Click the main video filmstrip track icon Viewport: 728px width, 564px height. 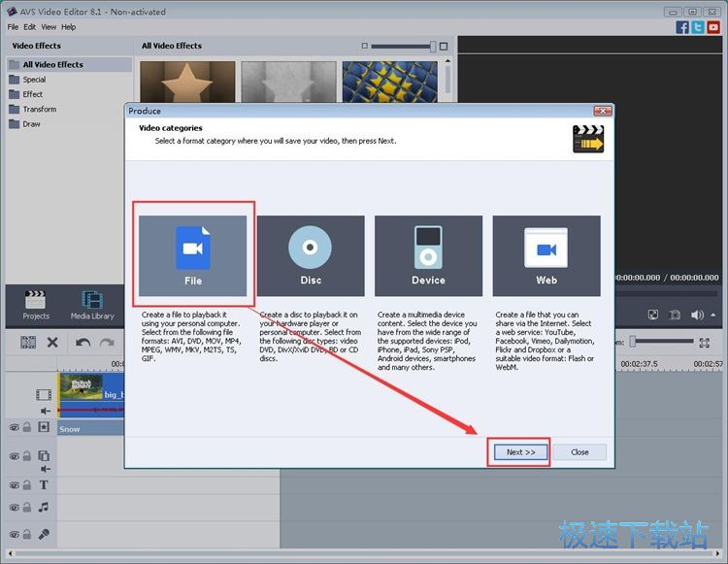[x=44, y=395]
